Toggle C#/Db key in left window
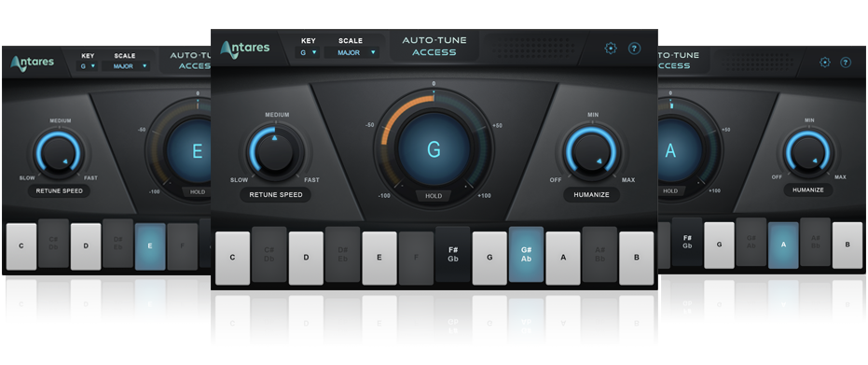This screenshot has height=365, width=868. point(54,243)
